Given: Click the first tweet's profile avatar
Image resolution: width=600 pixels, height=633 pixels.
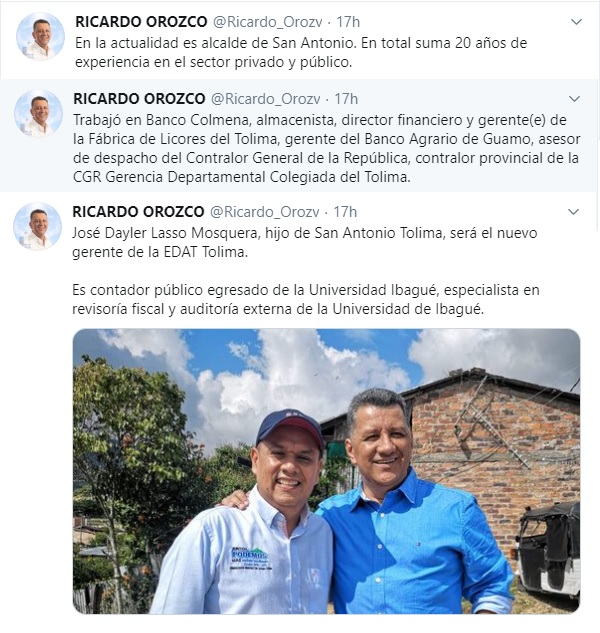Looking at the screenshot, I should [x=40, y=36].
